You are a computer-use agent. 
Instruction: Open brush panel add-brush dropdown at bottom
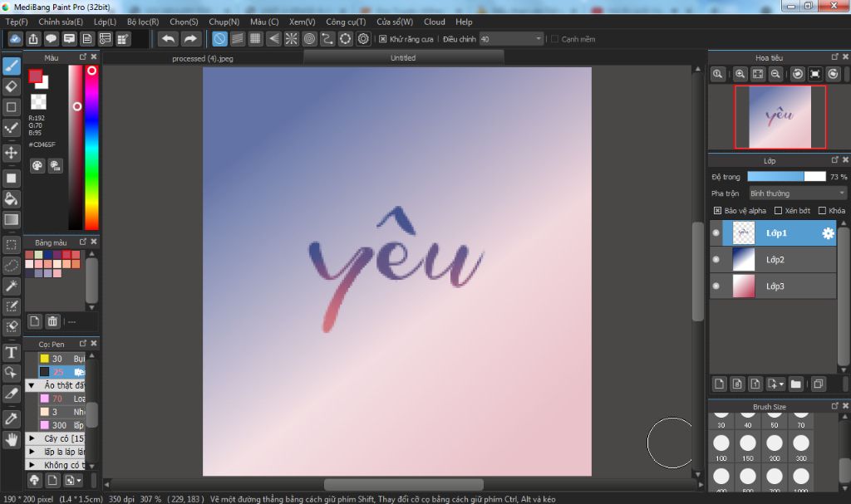[x=73, y=480]
